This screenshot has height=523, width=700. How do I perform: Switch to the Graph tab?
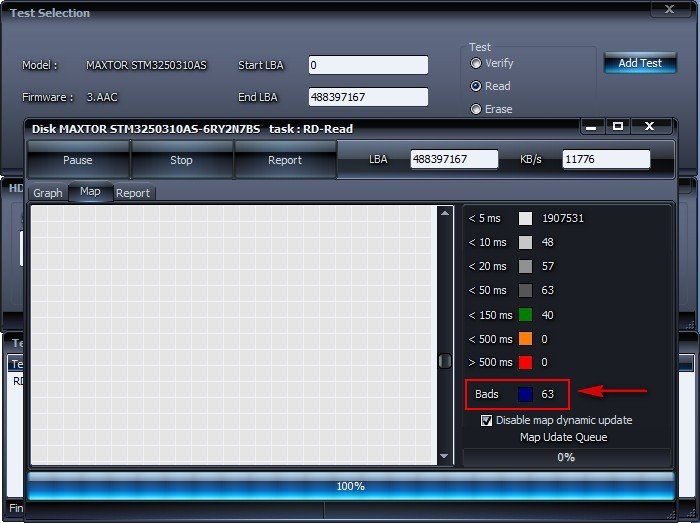pyautogui.click(x=48, y=193)
